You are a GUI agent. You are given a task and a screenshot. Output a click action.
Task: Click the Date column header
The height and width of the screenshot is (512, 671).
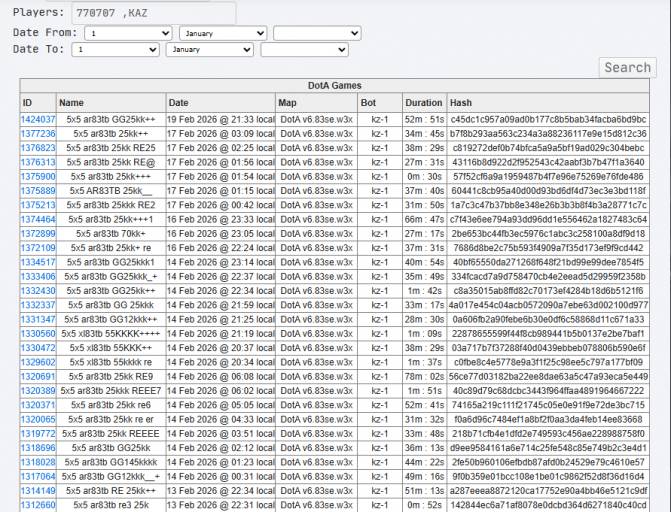click(x=220, y=103)
